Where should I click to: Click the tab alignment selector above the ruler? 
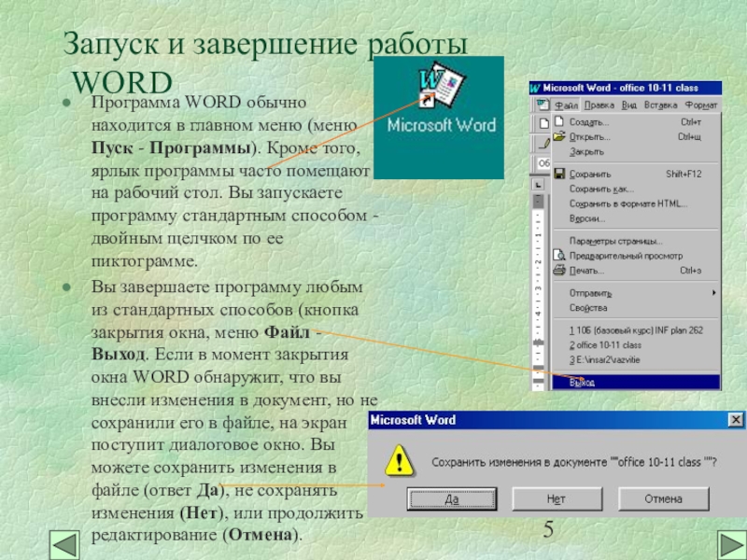538,184
